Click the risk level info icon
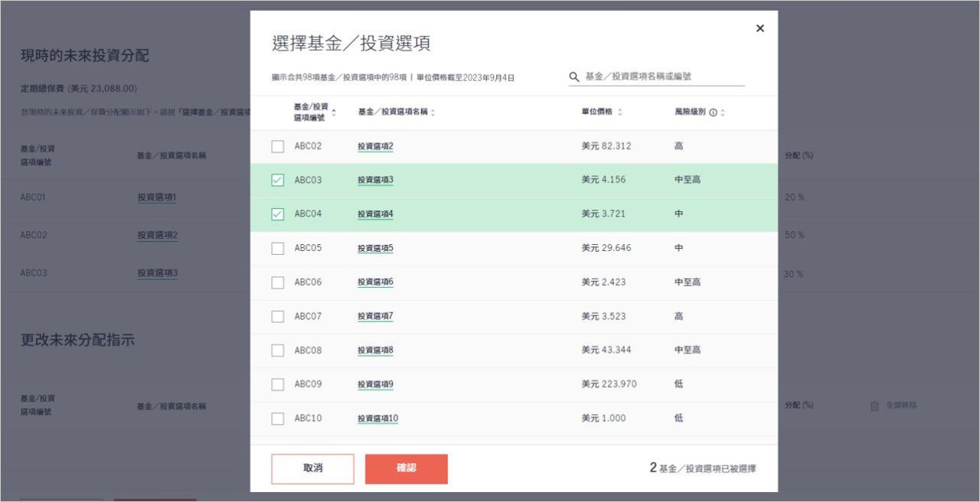This screenshot has width=980, height=502. (x=713, y=112)
